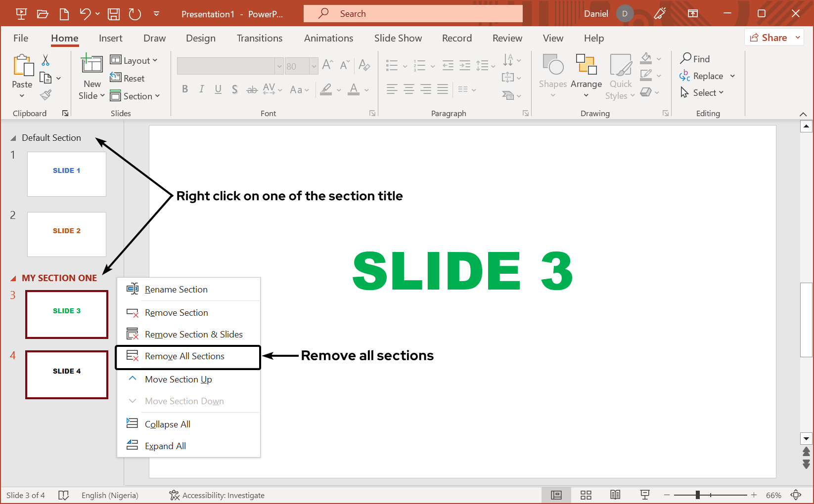Viewport: 814px width, 504px height.
Task: Toggle Italic formatting
Action: coord(201,89)
